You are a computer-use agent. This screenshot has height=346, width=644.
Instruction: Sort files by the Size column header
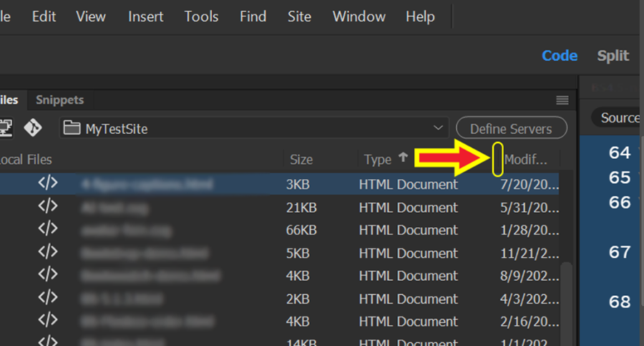point(301,159)
